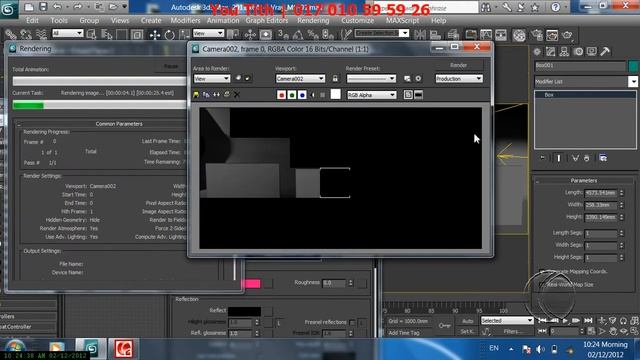The width and height of the screenshot is (640, 360).
Task: Toggle the 3D Snaps icon
Action: (x=282, y=35)
